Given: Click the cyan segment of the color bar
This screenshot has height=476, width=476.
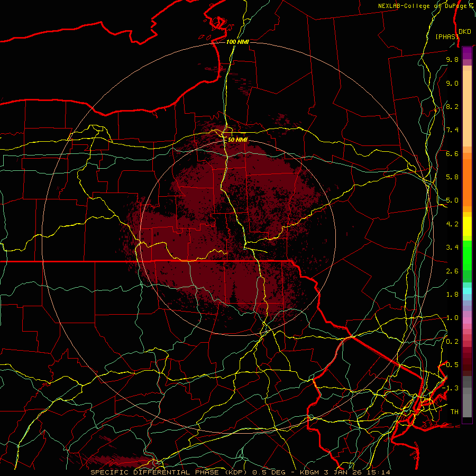Looking at the screenshot, I should tap(467, 291).
